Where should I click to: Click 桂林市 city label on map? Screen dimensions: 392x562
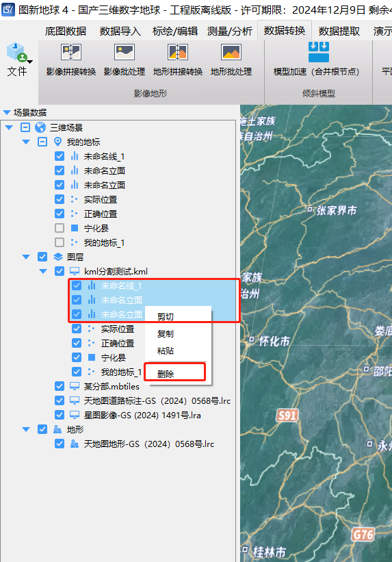coord(270,552)
